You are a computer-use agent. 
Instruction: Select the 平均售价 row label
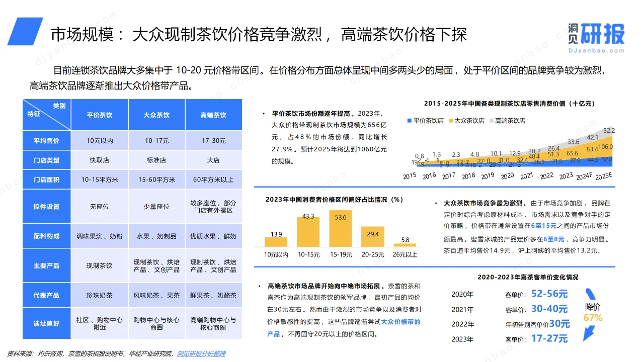[47, 141]
